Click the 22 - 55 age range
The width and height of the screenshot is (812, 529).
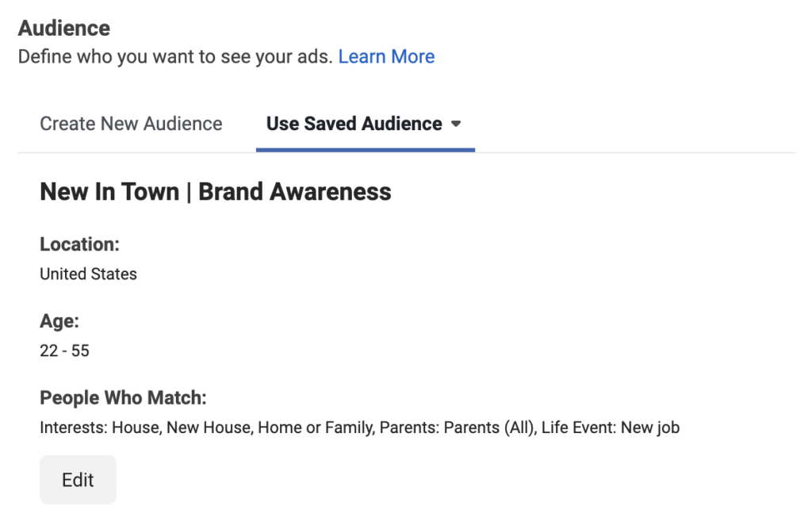(65, 351)
